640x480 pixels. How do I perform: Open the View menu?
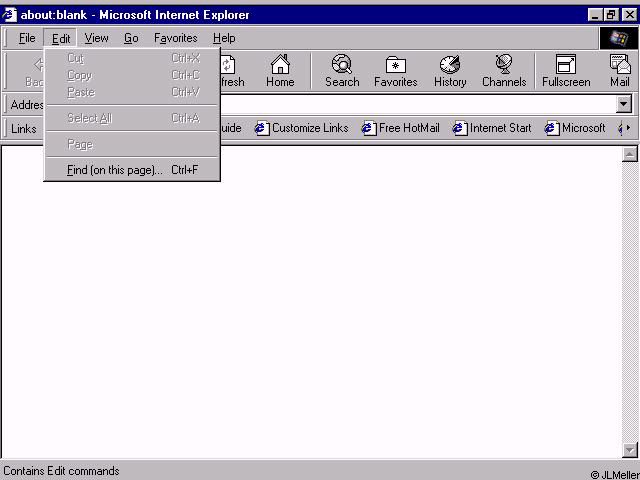[x=96, y=38]
